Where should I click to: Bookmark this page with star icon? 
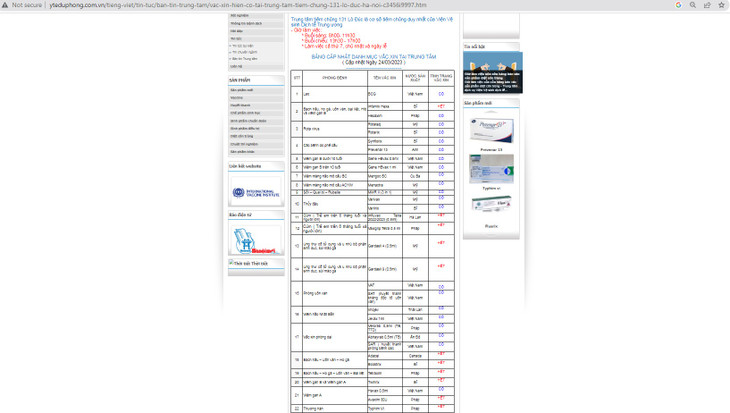click(x=721, y=5)
